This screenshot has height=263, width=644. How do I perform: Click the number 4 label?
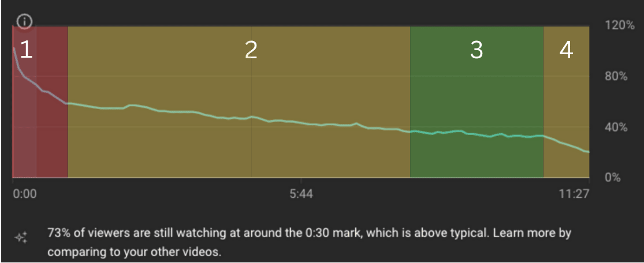pyautogui.click(x=566, y=50)
